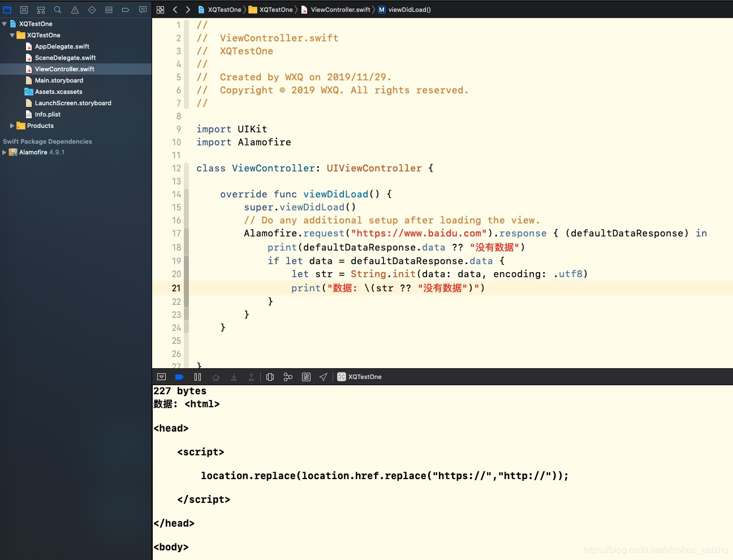Image resolution: width=733 pixels, height=560 pixels.
Task: Open the Symbol navigator
Action: click(41, 10)
